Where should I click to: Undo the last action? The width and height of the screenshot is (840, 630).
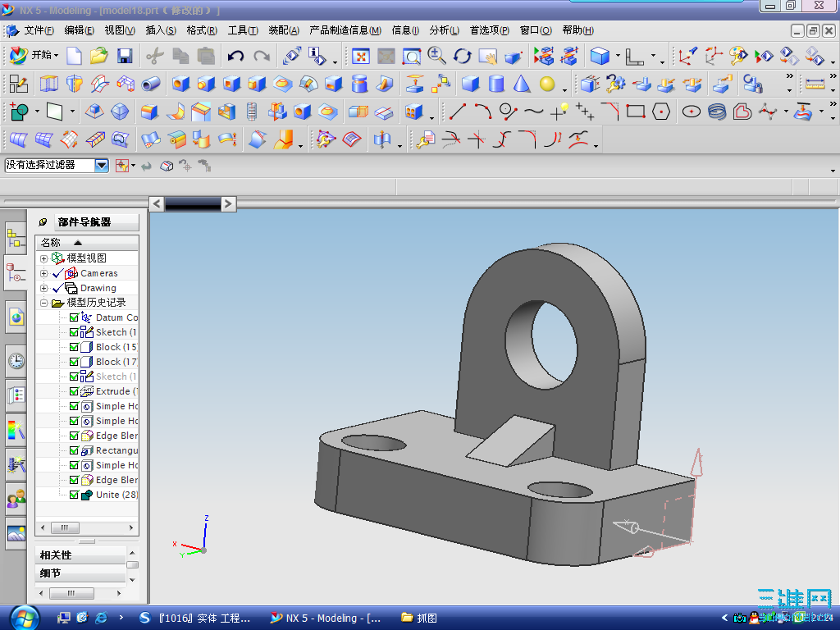pos(235,56)
